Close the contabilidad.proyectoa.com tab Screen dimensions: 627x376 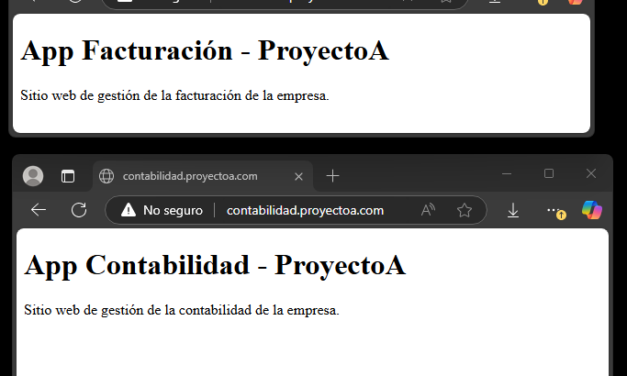tap(298, 176)
